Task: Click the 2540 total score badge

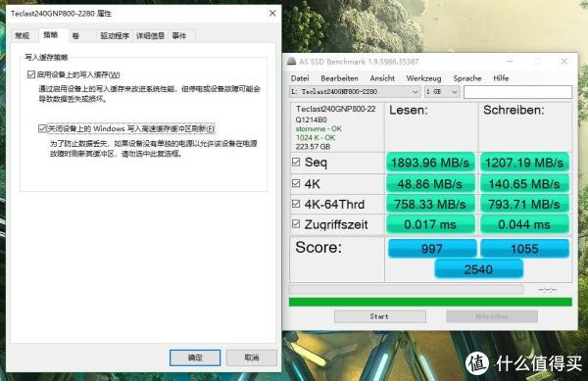Action: point(478,269)
